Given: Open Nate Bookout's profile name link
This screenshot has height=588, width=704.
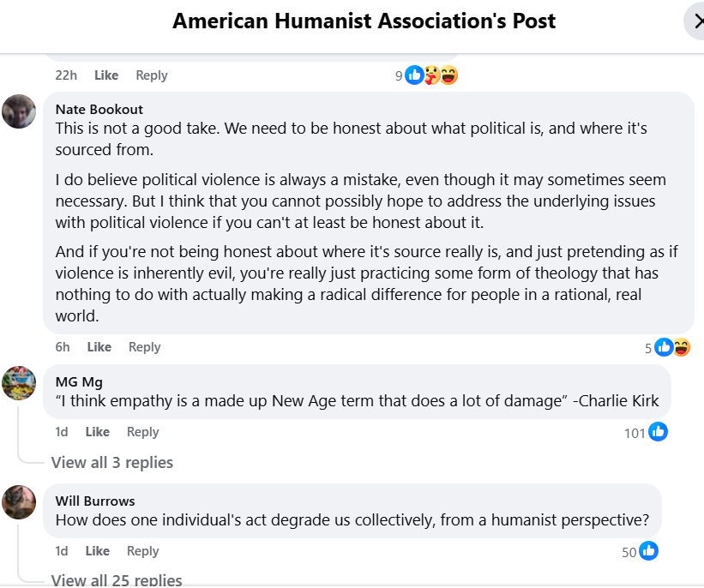Looking at the screenshot, I should (x=99, y=110).
